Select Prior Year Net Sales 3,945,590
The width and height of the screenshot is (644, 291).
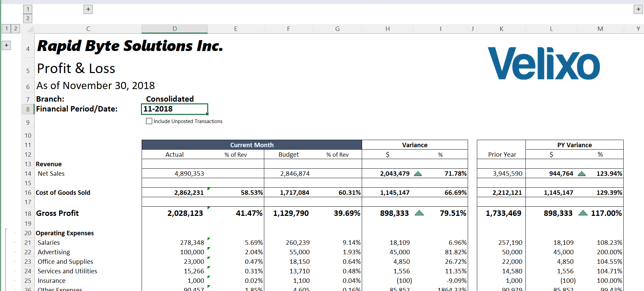pos(507,173)
